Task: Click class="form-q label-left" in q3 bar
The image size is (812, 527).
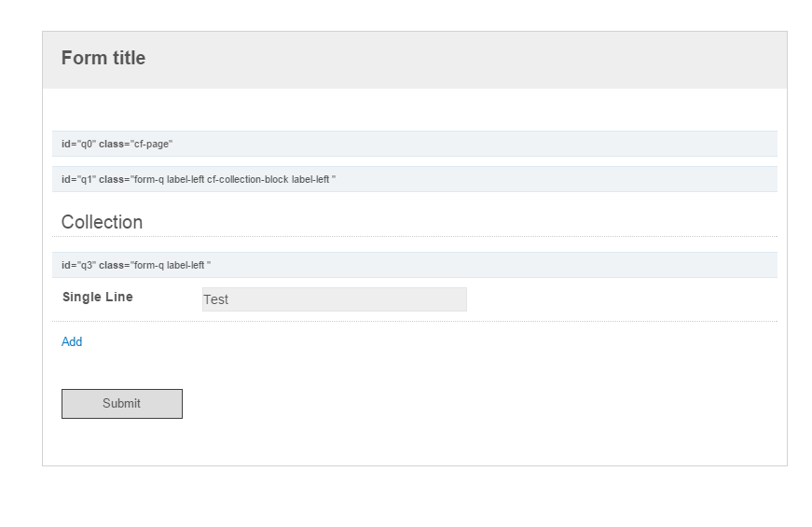Action: [155, 265]
